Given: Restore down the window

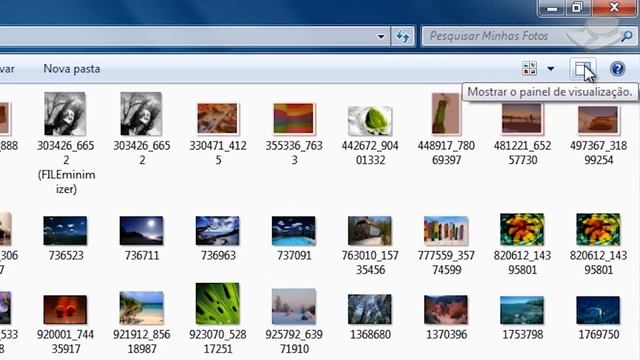Looking at the screenshot, I should (x=577, y=7).
